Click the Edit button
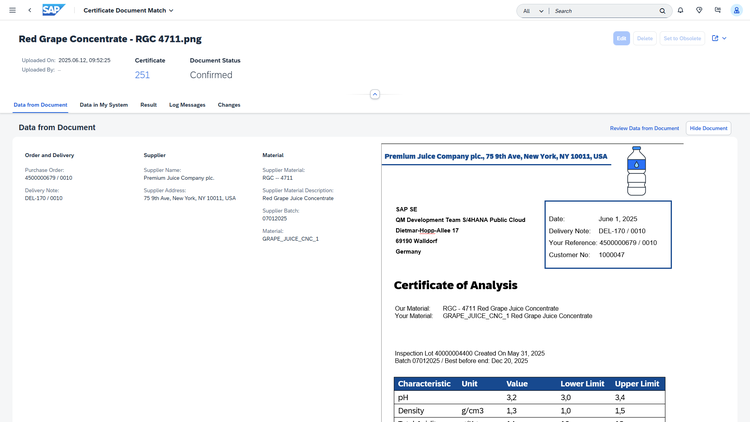The height and width of the screenshot is (422, 750). 621,38
